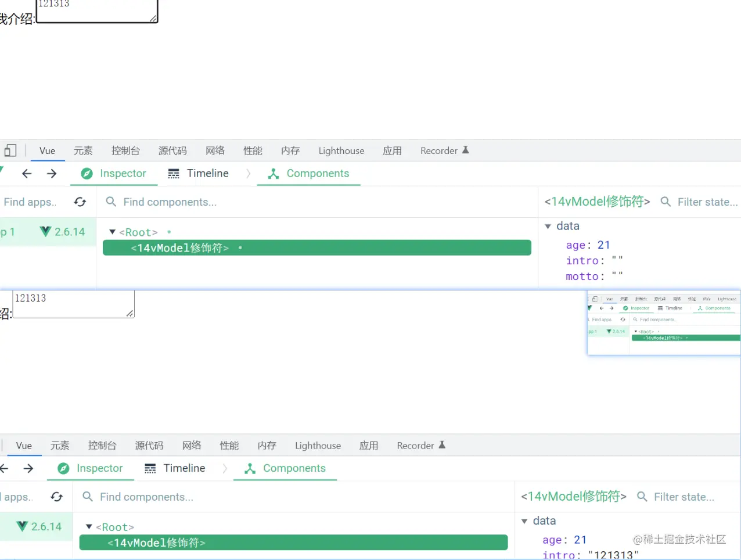
Task: Click refresh apps icon in upper panel
Action: 80,202
